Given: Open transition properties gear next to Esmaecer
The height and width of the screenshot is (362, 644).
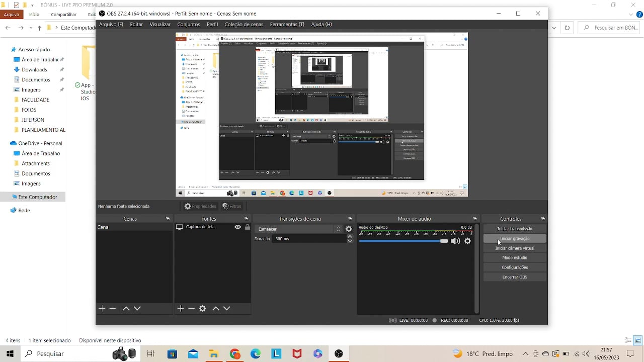Looking at the screenshot, I should pyautogui.click(x=349, y=229).
